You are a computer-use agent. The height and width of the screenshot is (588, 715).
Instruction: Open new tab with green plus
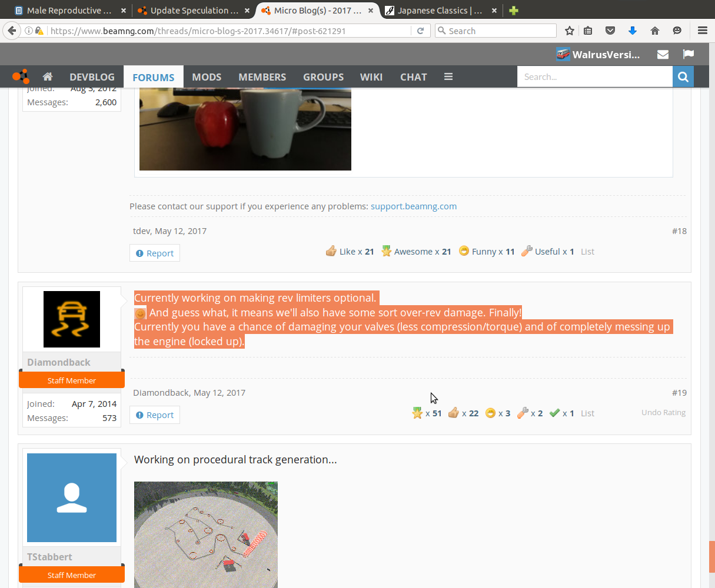[514, 10]
